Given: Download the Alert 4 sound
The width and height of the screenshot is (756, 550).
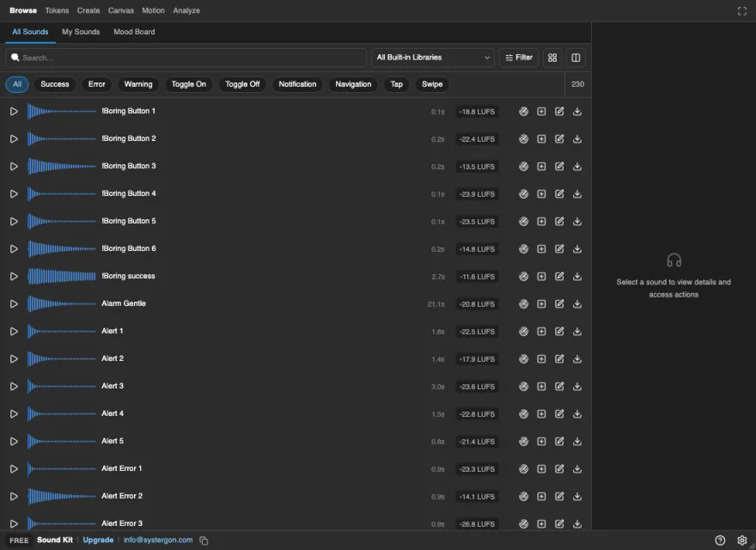Looking at the screenshot, I should [x=577, y=414].
